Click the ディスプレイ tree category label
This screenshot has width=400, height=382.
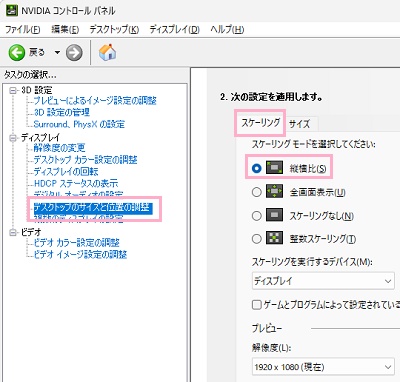tap(40, 138)
